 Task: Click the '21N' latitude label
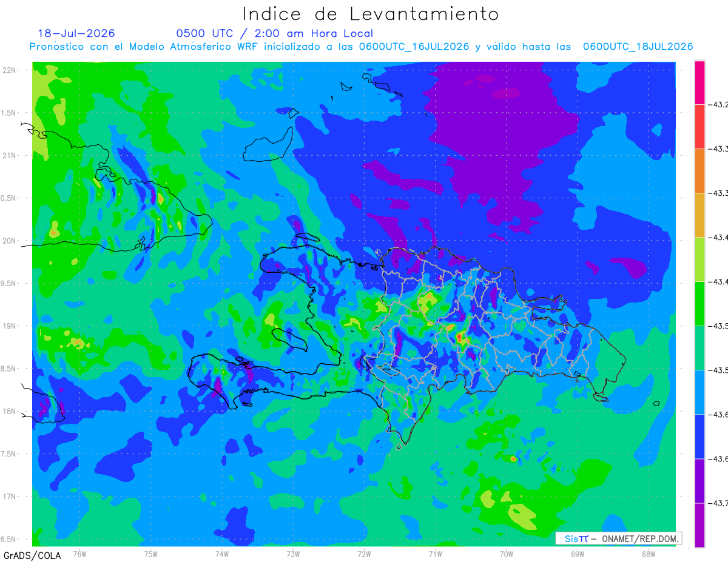click(10, 156)
